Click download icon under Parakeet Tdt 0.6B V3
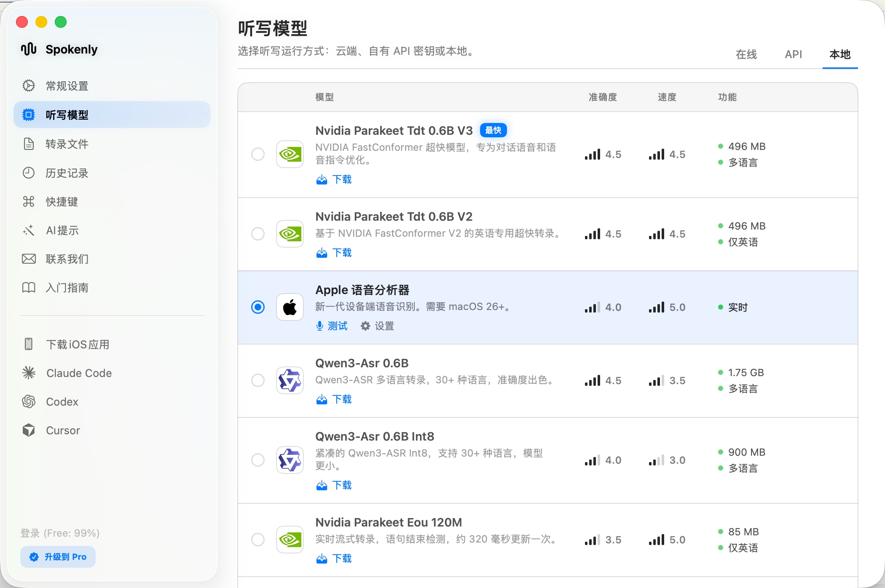Screen dimensions: 885x588 tap(322, 180)
